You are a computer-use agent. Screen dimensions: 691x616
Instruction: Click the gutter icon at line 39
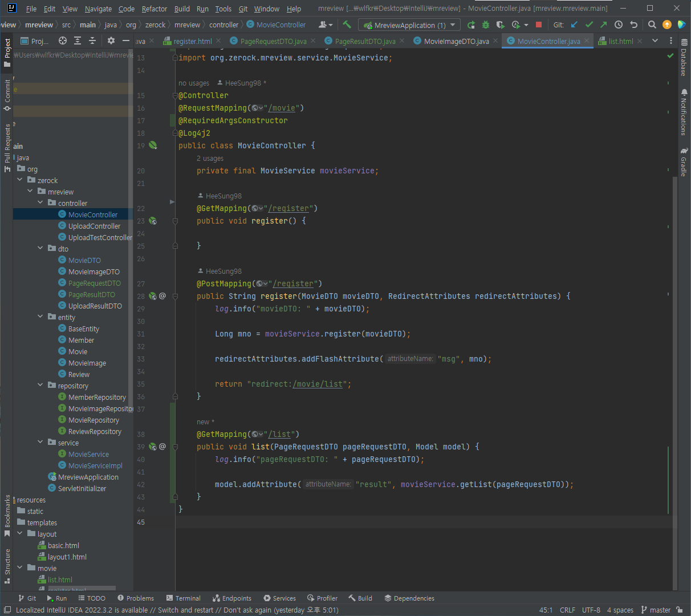click(153, 447)
